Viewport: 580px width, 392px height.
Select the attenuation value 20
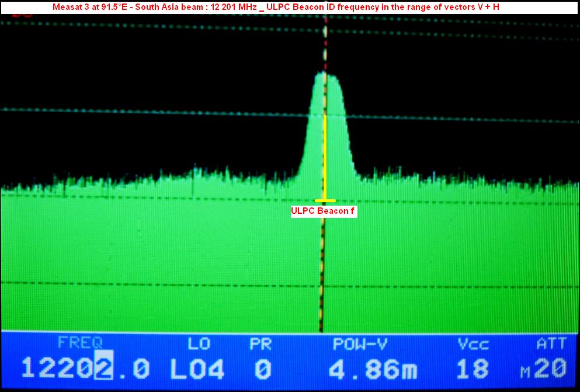(x=551, y=369)
